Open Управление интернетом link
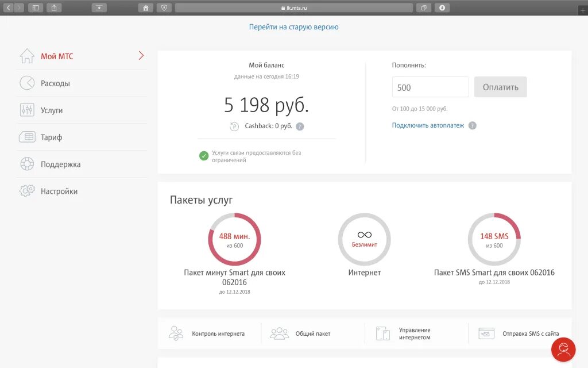Image resolution: width=588 pixels, height=368 pixels. point(415,333)
